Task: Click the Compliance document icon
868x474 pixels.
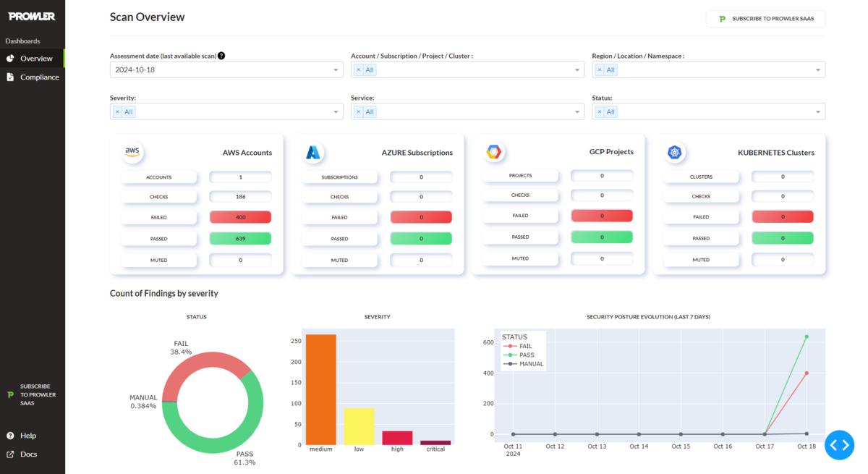Action: pyautogui.click(x=10, y=77)
